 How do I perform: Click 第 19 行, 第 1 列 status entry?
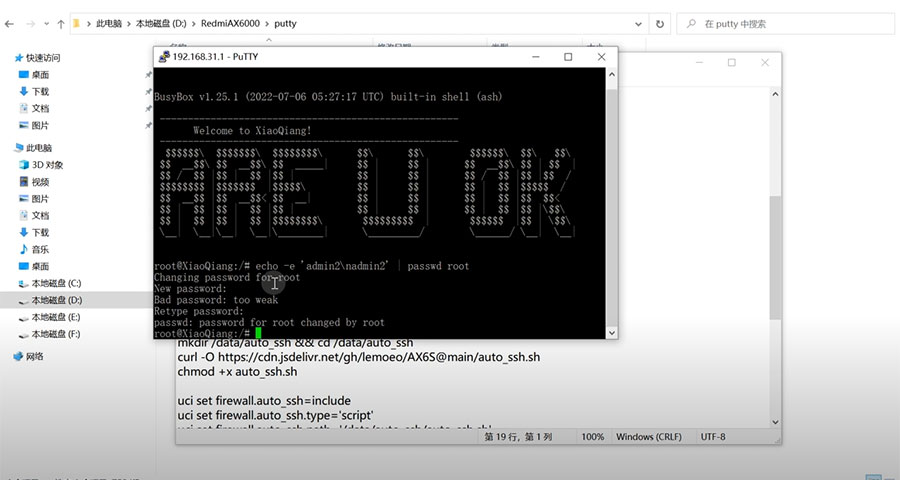518,437
